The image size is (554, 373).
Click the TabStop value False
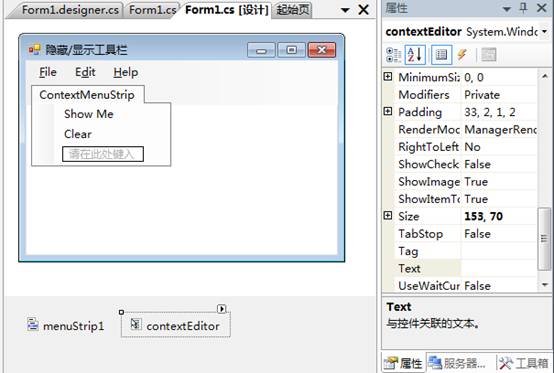477,234
